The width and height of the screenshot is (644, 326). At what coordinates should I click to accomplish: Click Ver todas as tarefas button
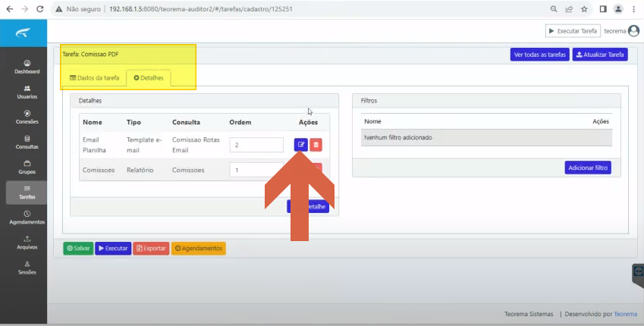tap(540, 55)
